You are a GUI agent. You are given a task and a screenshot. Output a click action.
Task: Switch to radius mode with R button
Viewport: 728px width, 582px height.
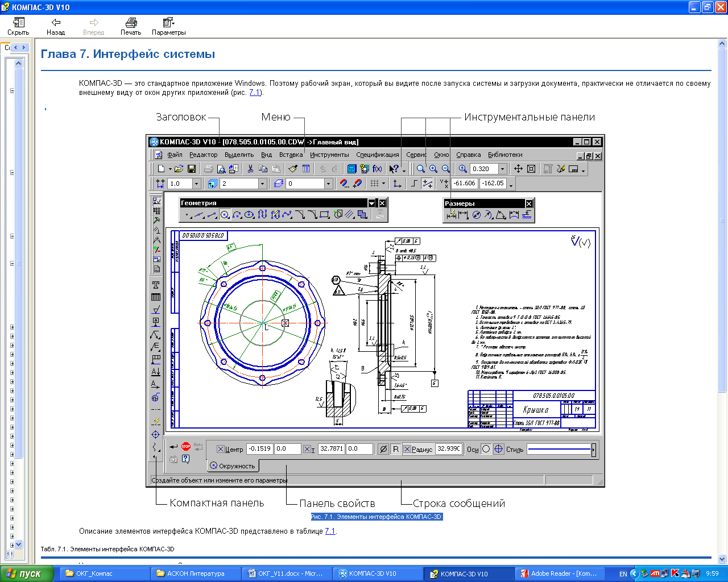(396, 449)
